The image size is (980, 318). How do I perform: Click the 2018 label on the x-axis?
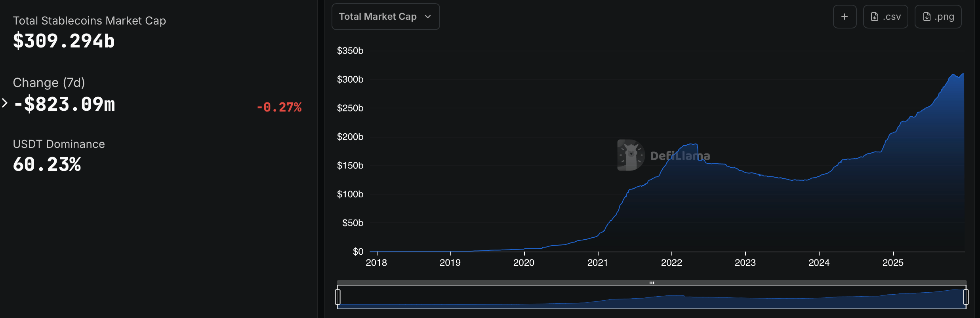(376, 263)
